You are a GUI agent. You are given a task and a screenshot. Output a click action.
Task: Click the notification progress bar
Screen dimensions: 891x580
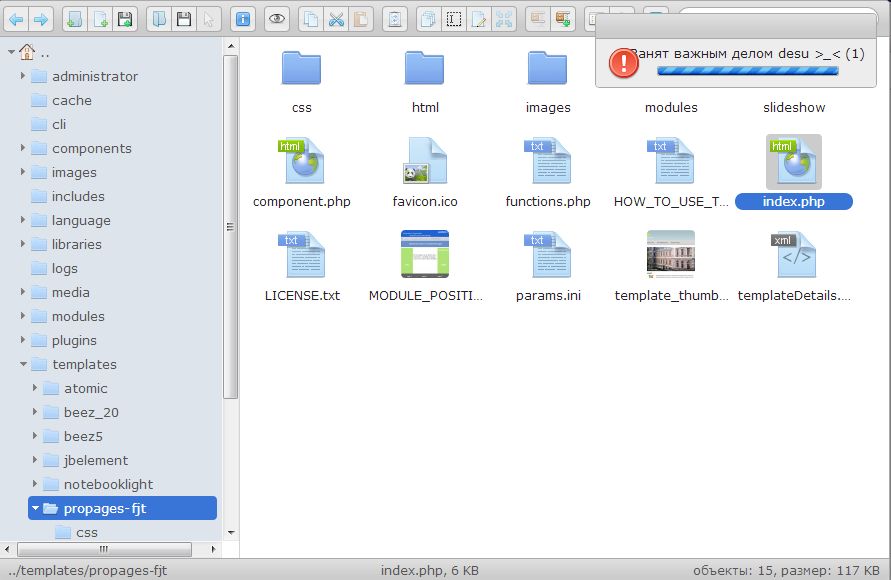click(747, 71)
